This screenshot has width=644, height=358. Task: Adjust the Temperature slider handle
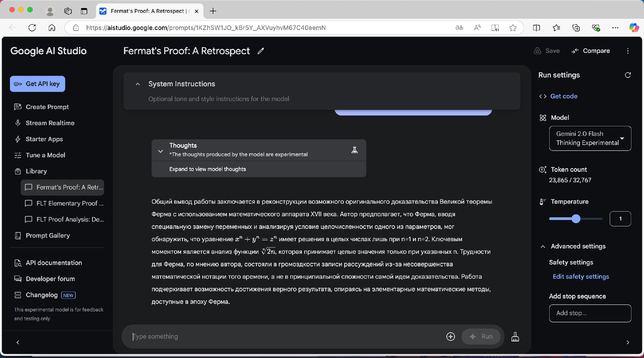pyautogui.click(x=576, y=219)
